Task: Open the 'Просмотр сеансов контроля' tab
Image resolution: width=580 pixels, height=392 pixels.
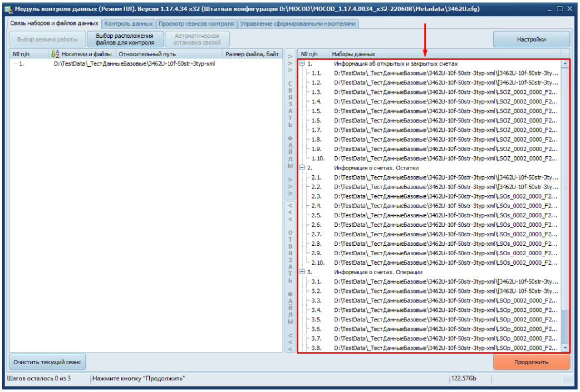Action: [x=196, y=24]
